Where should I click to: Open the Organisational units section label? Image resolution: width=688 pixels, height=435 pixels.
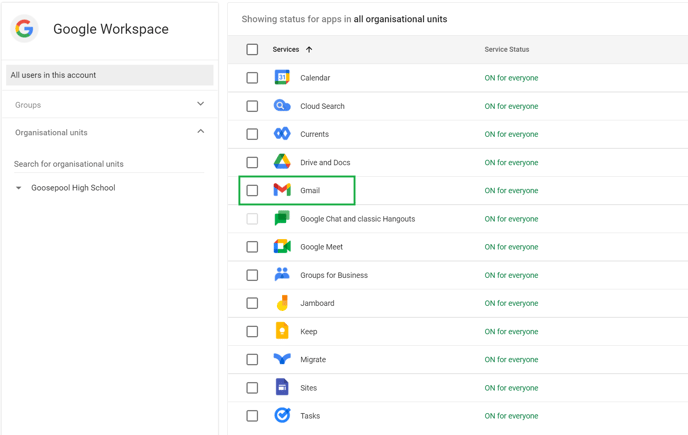51,132
